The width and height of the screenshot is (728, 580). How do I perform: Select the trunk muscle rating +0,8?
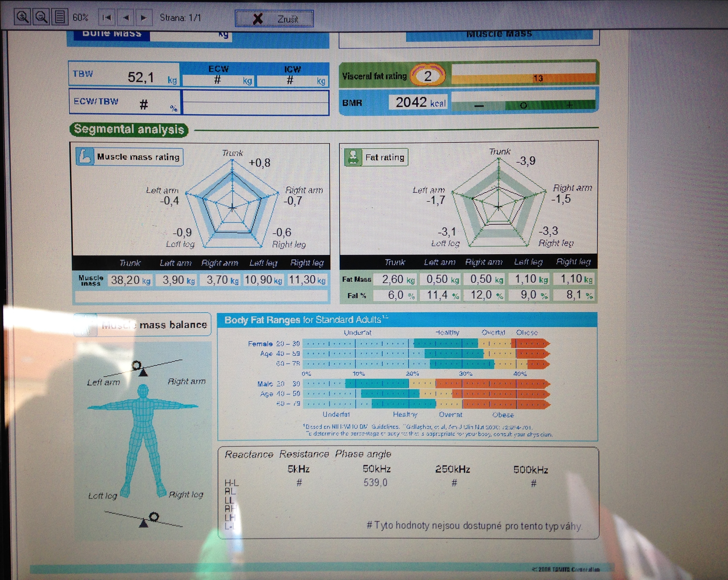tap(259, 163)
